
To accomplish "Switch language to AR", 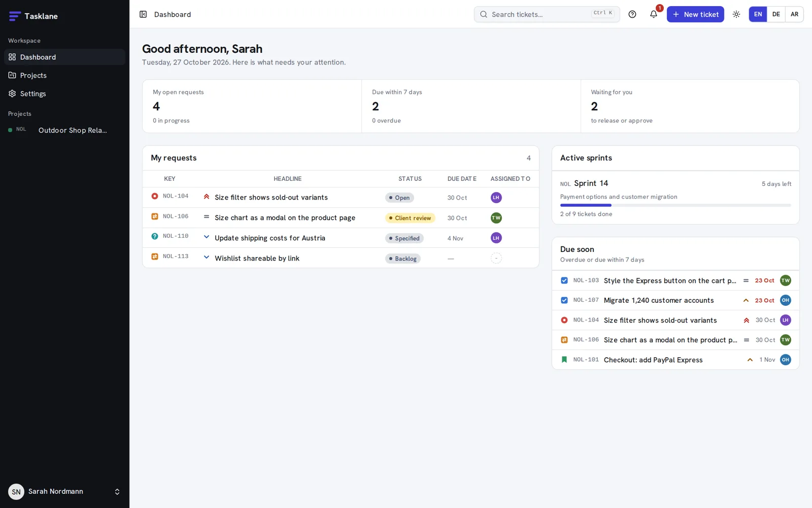I will (x=794, y=14).
